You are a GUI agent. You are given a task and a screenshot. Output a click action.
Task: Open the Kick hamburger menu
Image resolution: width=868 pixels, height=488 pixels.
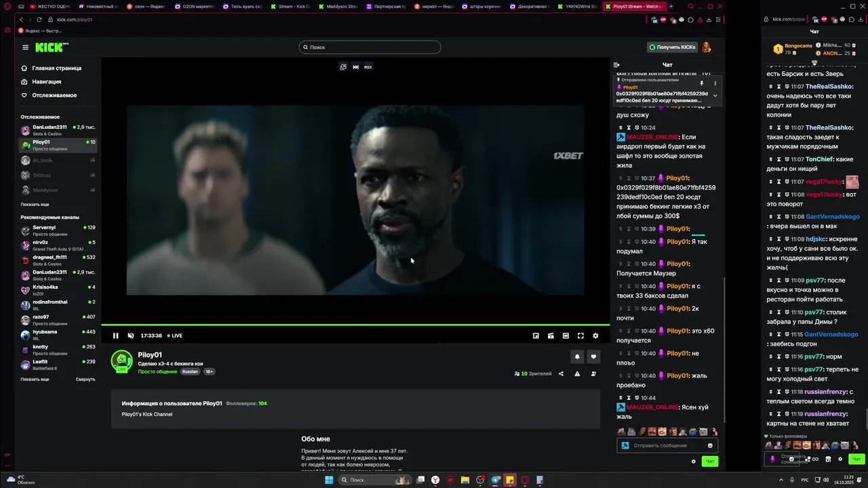(25, 47)
